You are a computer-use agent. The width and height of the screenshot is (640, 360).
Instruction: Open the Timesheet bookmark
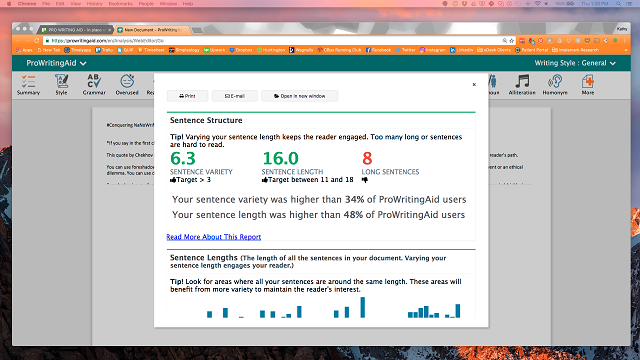point(151,50)
